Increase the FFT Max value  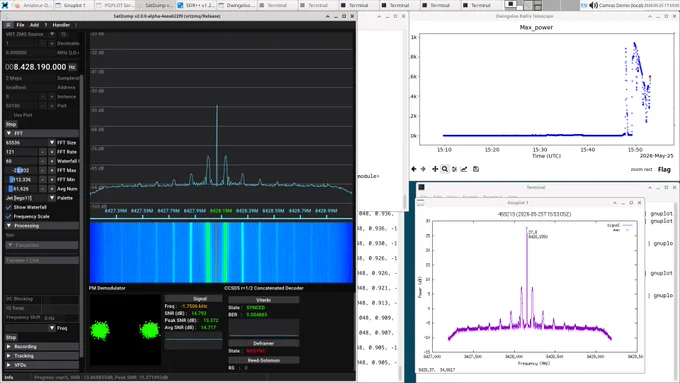coord(52,170)
